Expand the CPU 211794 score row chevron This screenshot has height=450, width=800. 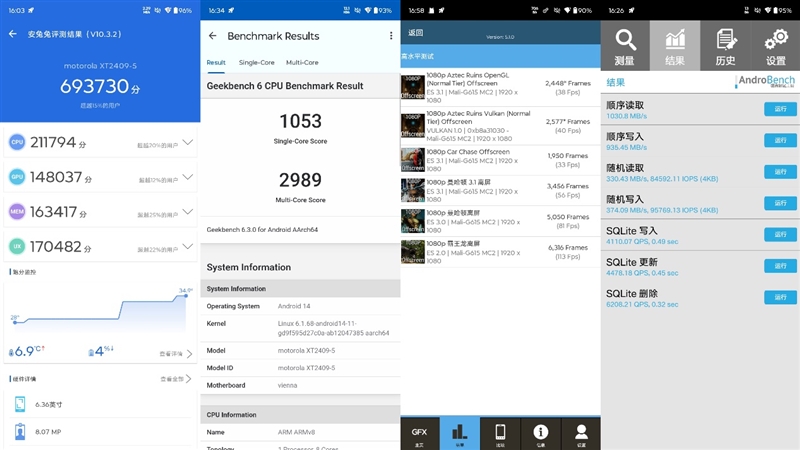[x=188, y=142]
